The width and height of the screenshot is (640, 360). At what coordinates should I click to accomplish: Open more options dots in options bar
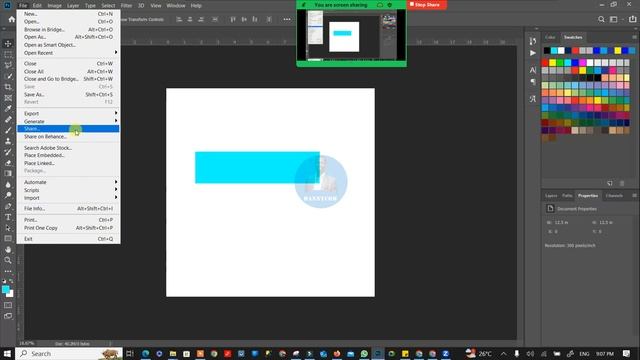click(287, 19)
